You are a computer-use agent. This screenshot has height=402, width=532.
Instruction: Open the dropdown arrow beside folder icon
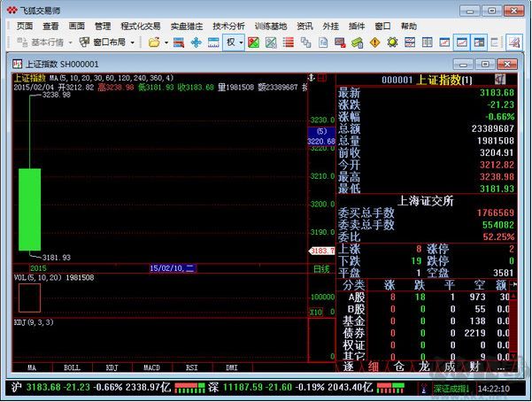point(166,43)
